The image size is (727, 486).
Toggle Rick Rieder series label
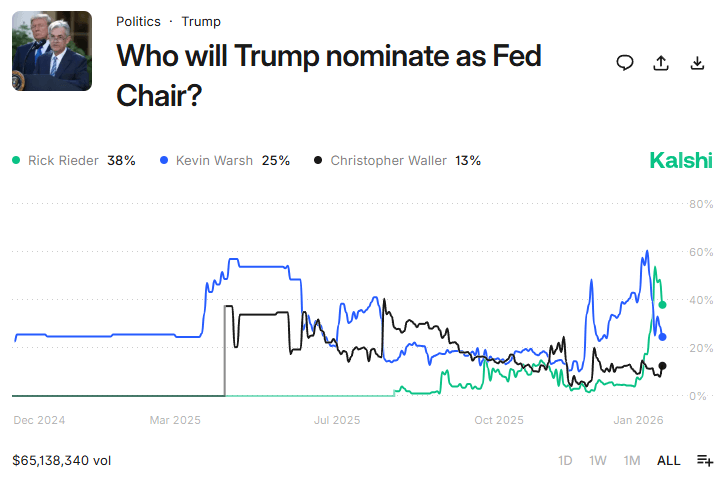64,160
